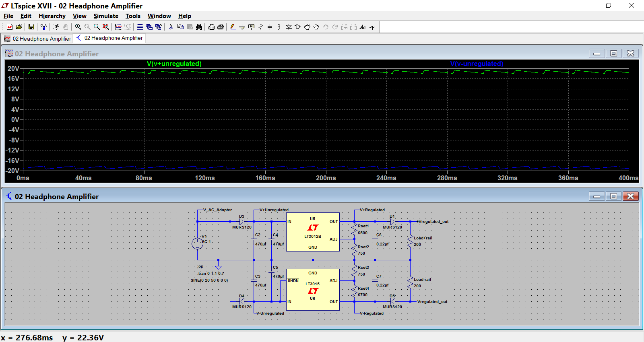
Task: Open Pick Visible Traces icon
Action: click(118, 27)
